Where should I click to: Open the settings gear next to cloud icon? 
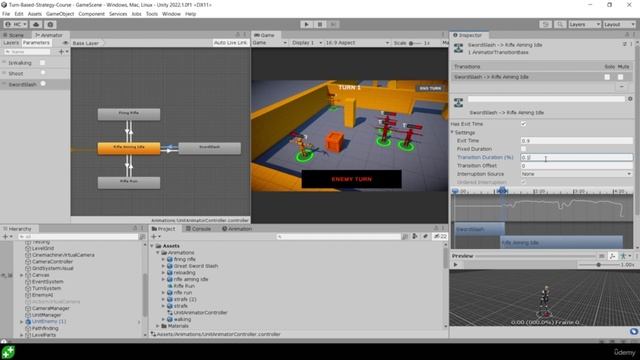point(50,24)
